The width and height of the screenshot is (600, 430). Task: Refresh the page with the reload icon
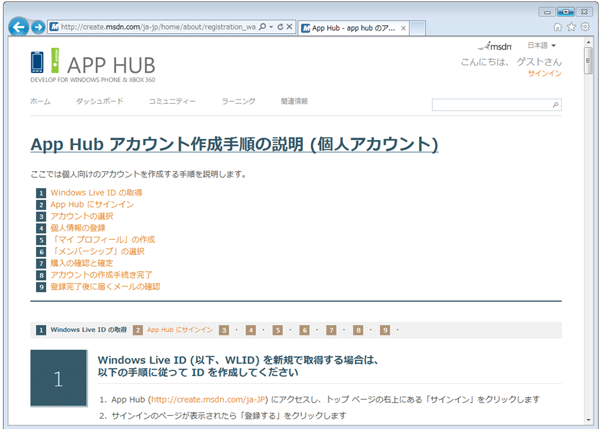[280, 27]
